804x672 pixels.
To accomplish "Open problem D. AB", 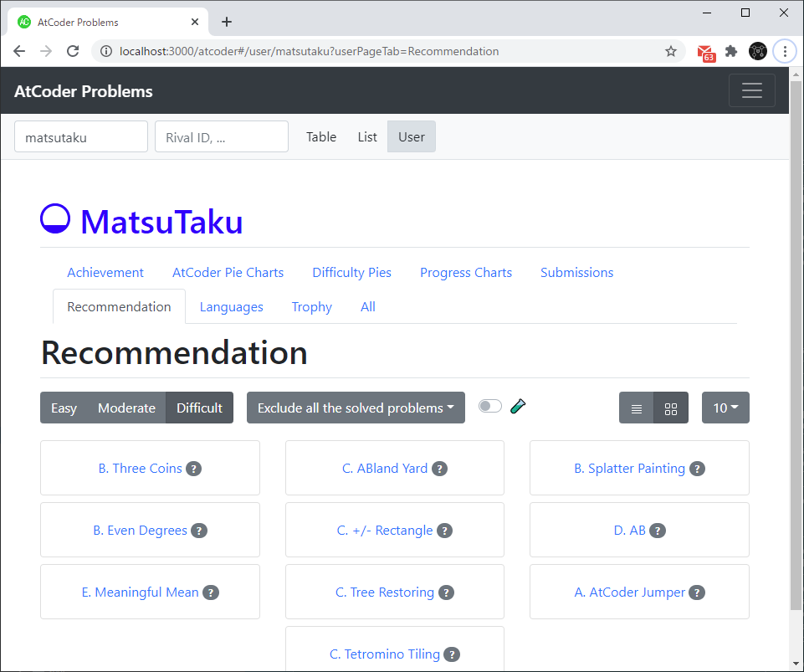I will pos(630,531).
